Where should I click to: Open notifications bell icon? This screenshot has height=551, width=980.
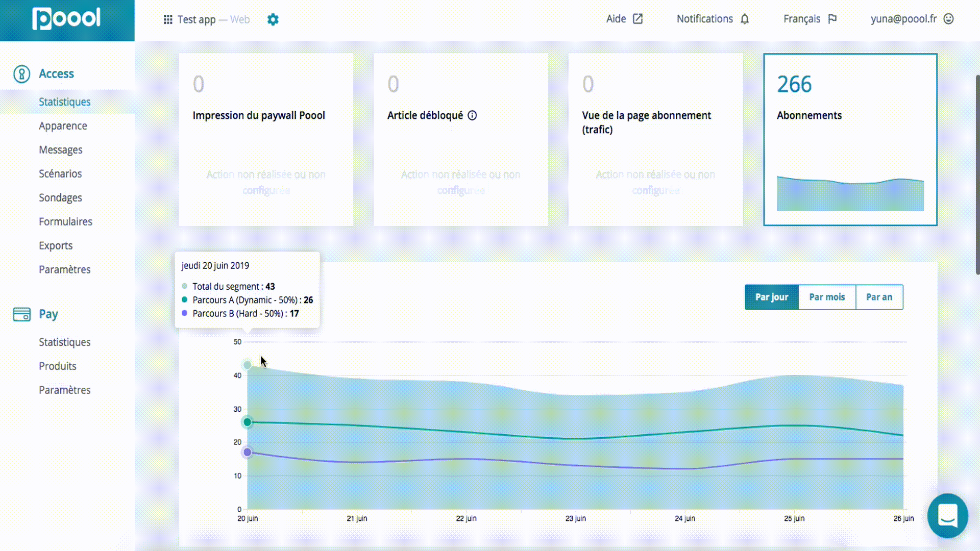click(x=745, y=19)
